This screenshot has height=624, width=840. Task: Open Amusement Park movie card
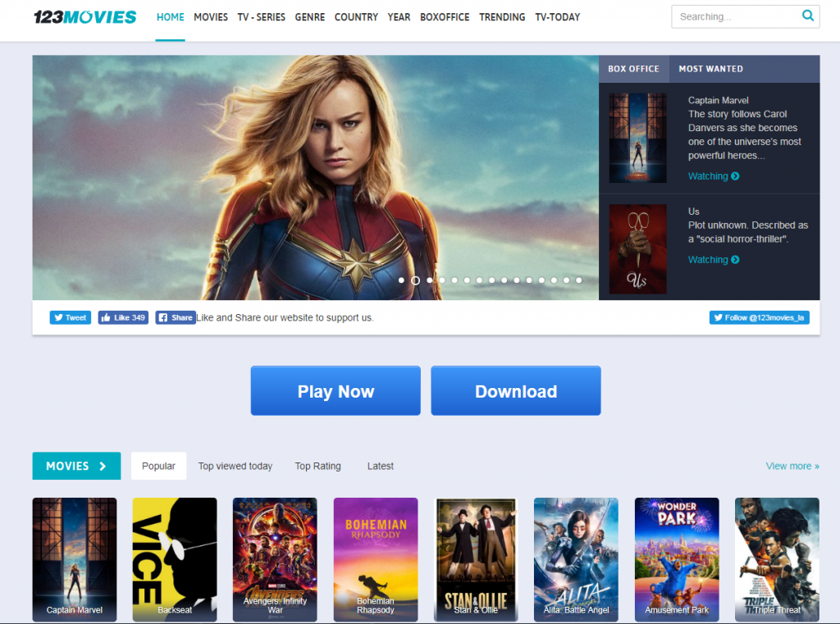(677, 560)
